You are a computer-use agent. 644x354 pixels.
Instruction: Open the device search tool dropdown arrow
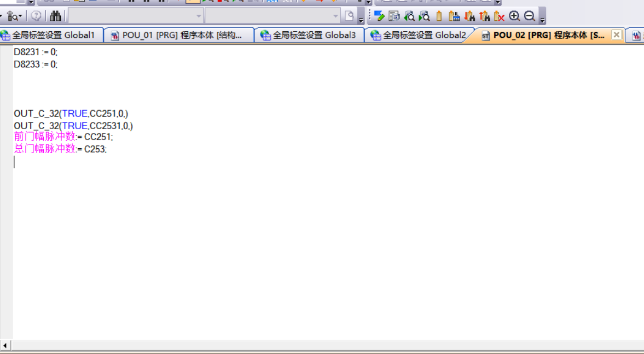tap(20, 16)
